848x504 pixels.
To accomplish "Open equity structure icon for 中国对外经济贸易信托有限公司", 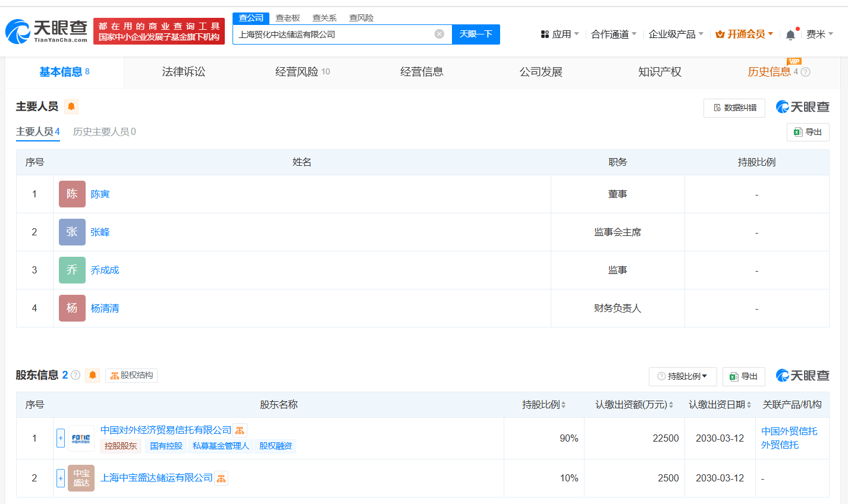I will point(240,430).
